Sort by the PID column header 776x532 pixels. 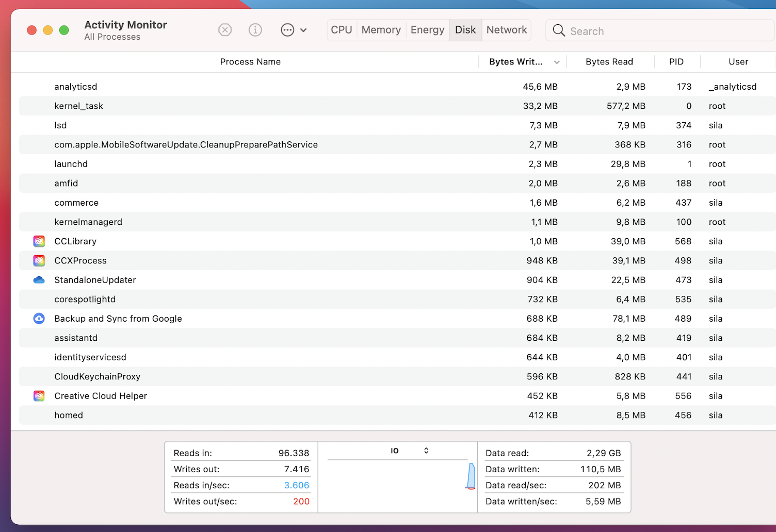[x=676, y=62]
